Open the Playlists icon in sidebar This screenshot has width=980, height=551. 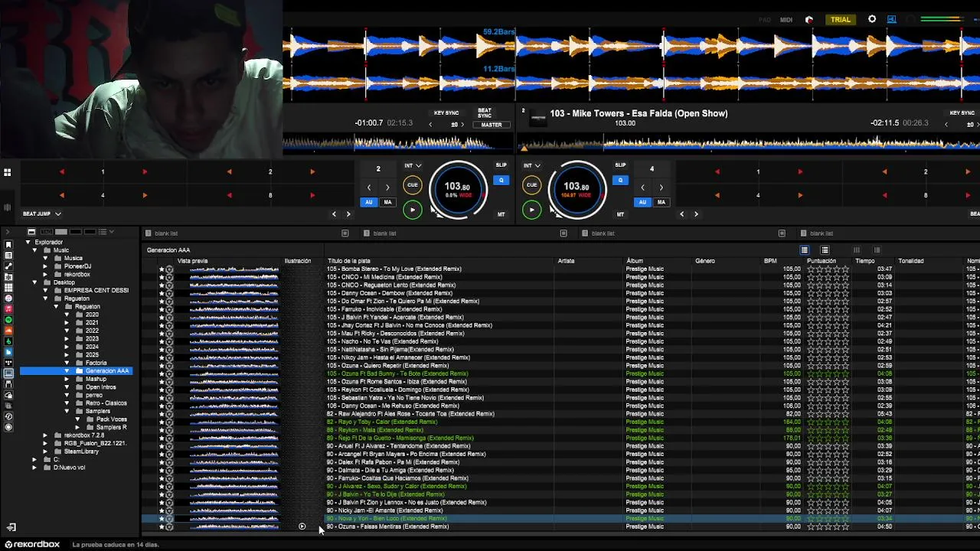[8, 255]
